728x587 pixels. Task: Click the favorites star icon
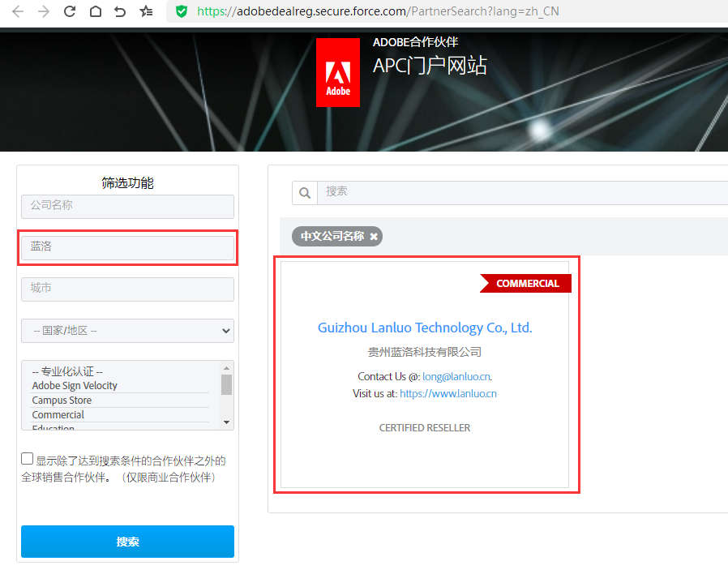point(146,11)
